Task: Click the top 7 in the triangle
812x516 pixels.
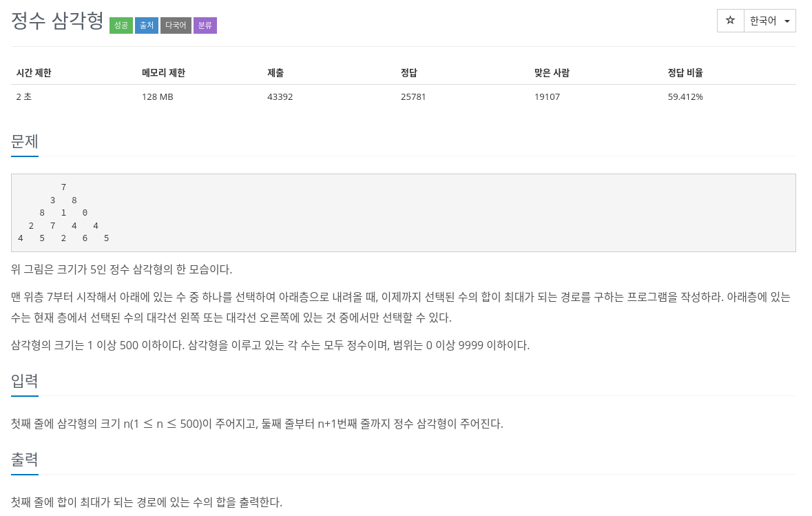Action: tap(63, 187)
